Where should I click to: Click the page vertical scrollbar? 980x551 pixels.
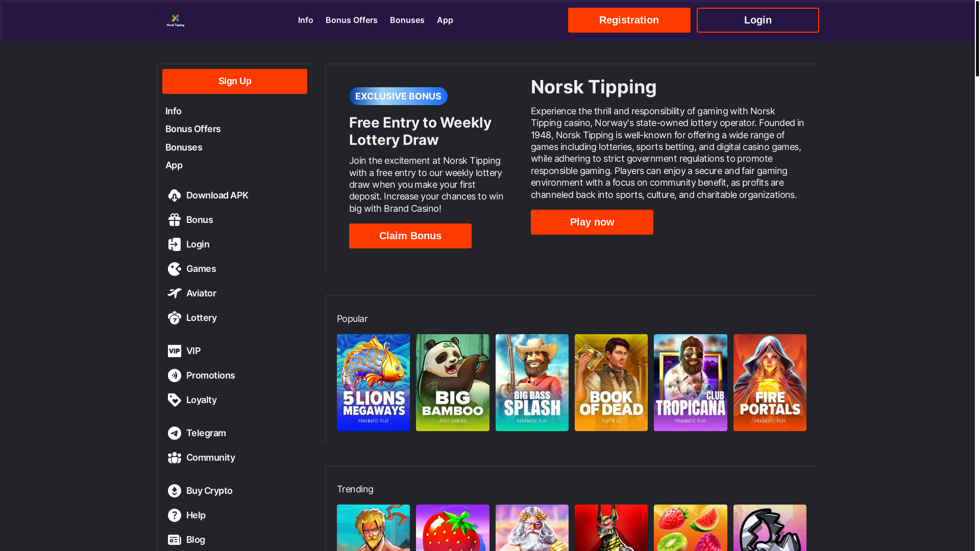tap(977, 39)
